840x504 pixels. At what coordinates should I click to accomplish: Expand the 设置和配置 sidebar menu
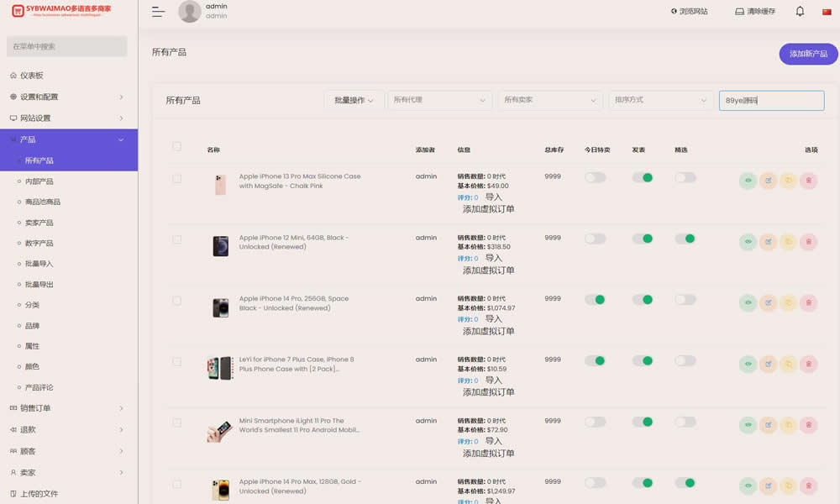coord(67,97)
